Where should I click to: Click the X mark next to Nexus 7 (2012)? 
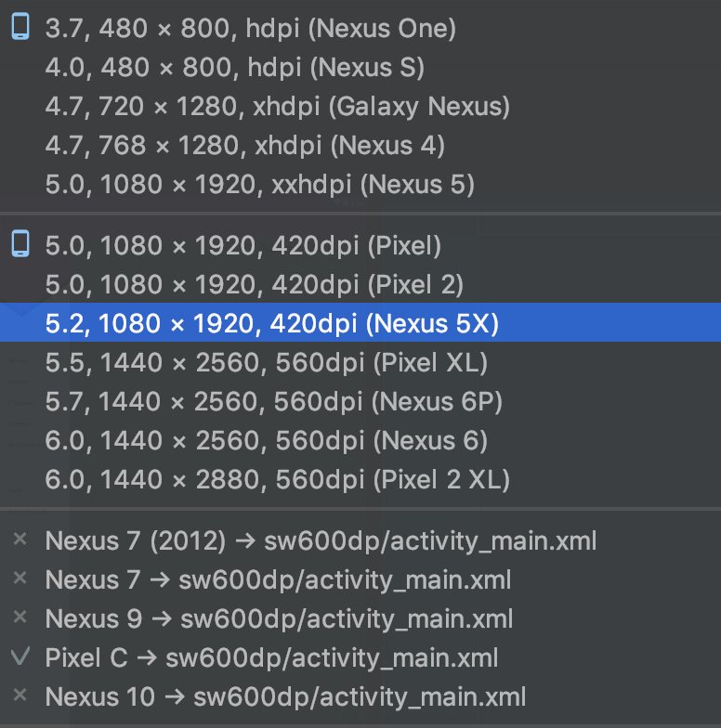(x=20, y=539)
